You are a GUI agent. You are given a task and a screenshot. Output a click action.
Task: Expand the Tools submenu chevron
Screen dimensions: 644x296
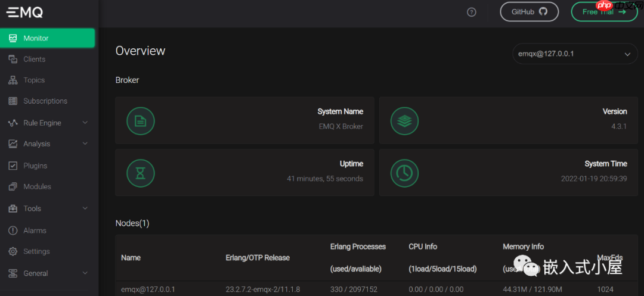tap(85, 208)
